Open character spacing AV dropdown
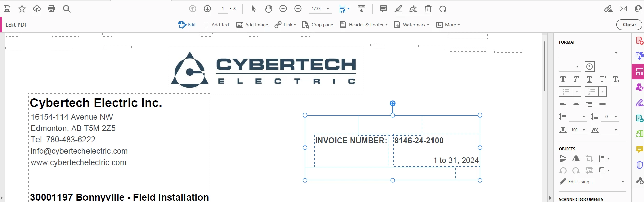The width and height of the screenshot is (644, 202). [x=616, y=130]
